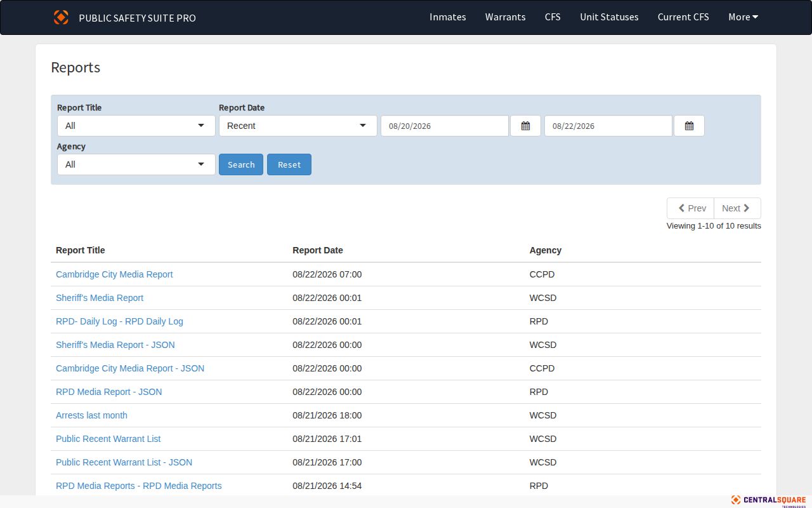Screen dimensions: 812x508
Task: Click the end date field 08/22/2026
Action: (608, 126)
